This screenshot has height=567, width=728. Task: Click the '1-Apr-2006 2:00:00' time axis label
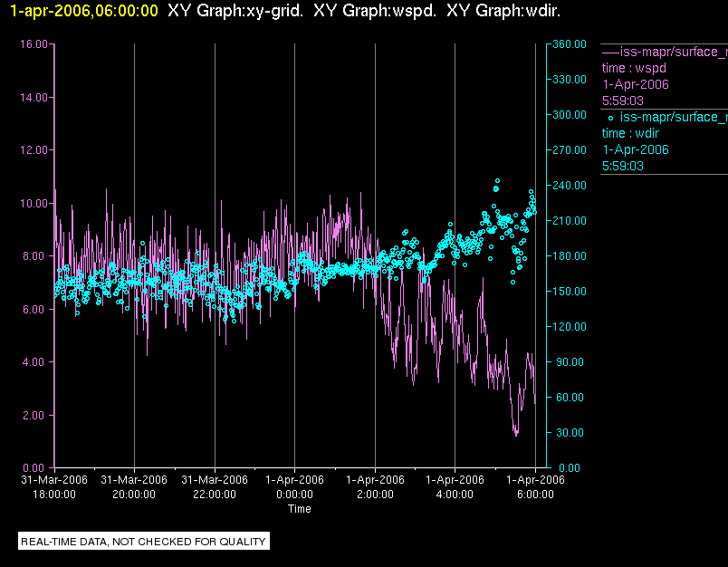375,486
